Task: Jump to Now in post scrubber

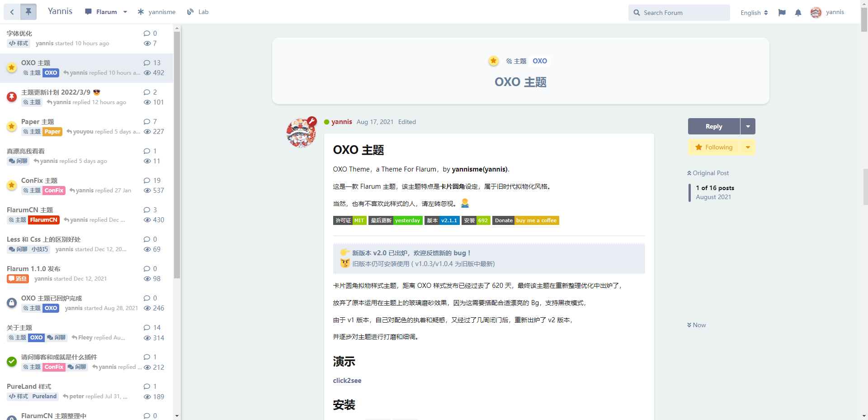Action: [697, 325]
